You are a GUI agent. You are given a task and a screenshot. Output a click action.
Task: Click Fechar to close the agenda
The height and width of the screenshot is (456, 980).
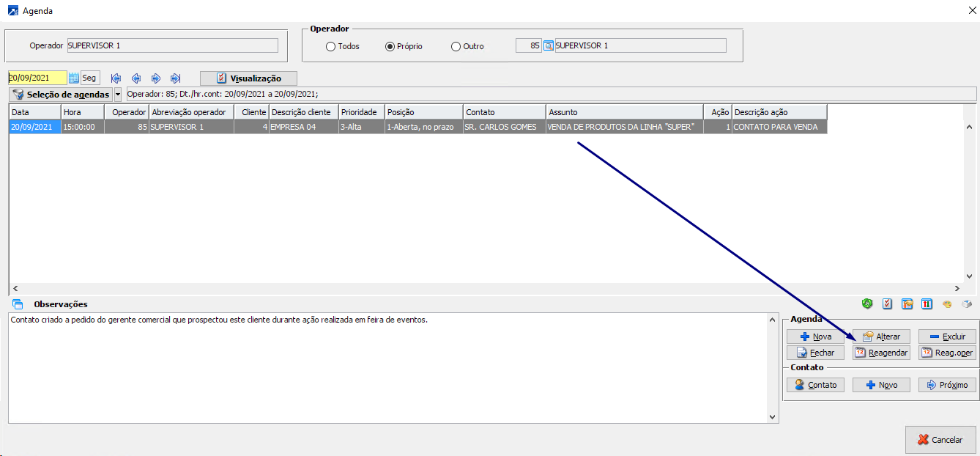click(x=815, y=353)
